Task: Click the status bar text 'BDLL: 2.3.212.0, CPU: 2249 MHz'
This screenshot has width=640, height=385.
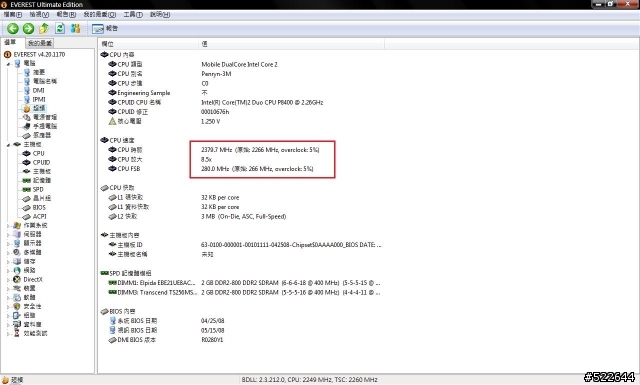Action: click(287, 380)
